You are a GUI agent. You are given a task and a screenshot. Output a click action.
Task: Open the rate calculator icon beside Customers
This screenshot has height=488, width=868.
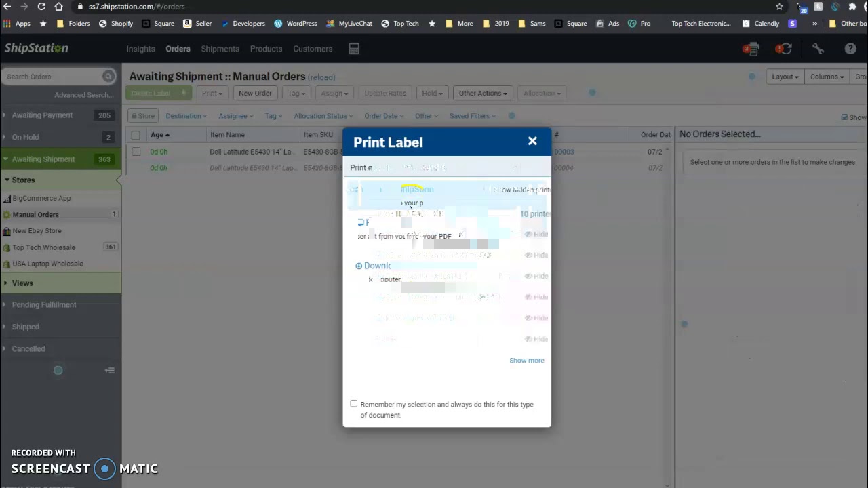354,49
